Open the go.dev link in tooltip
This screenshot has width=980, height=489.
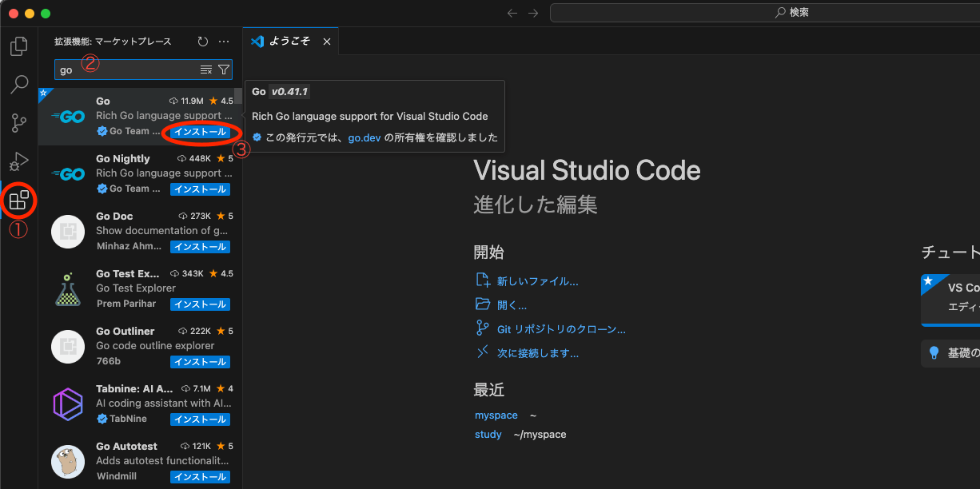pyautogui.click(x=365, y=137)
